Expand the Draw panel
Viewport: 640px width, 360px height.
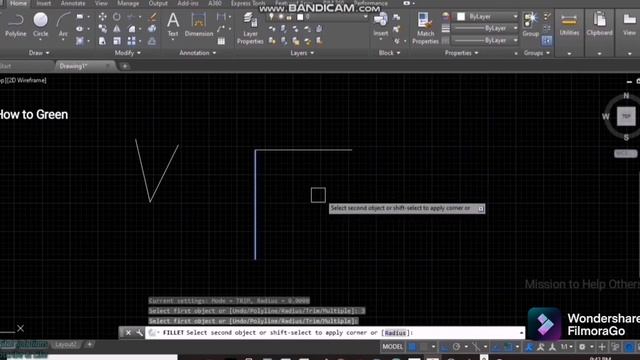tap(39, 53)
